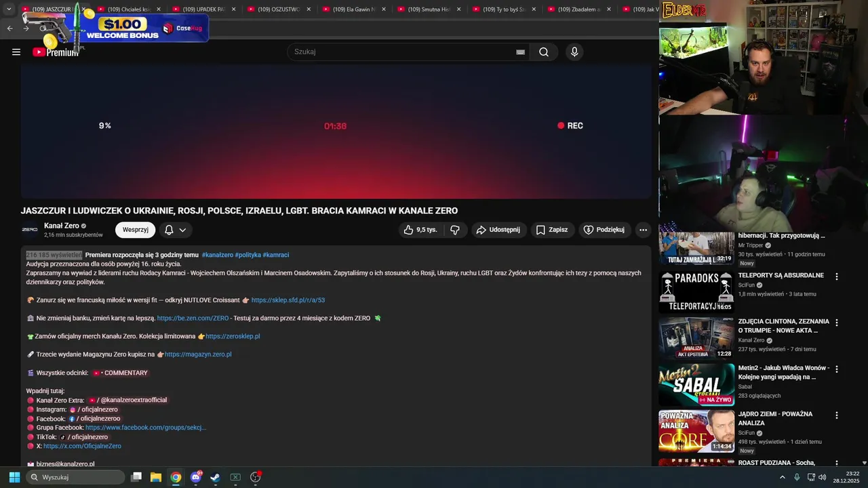Viewport: 868px width, 488px height.
Task: Dislike the video with thumbs-down icon
Action: [454, 230]
